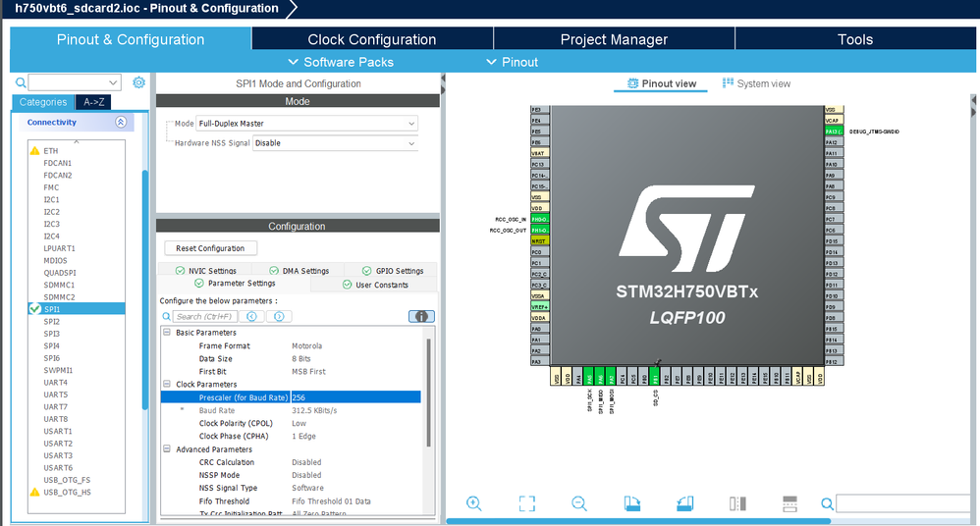The width and height of the screenshot is (980, 526).
Task: Switch to System view
Action: [x=756, y=83]
